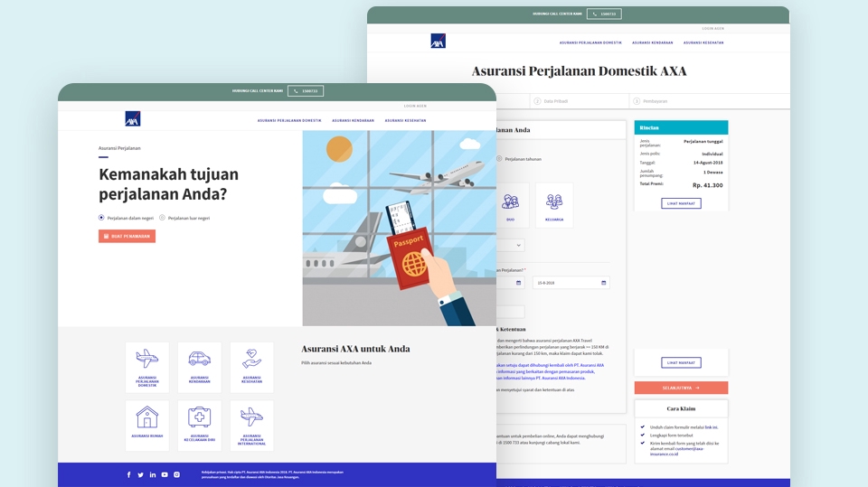Click the AXA logo in front window
Screen dimensions: 868x487
click(x=133, y=118)
